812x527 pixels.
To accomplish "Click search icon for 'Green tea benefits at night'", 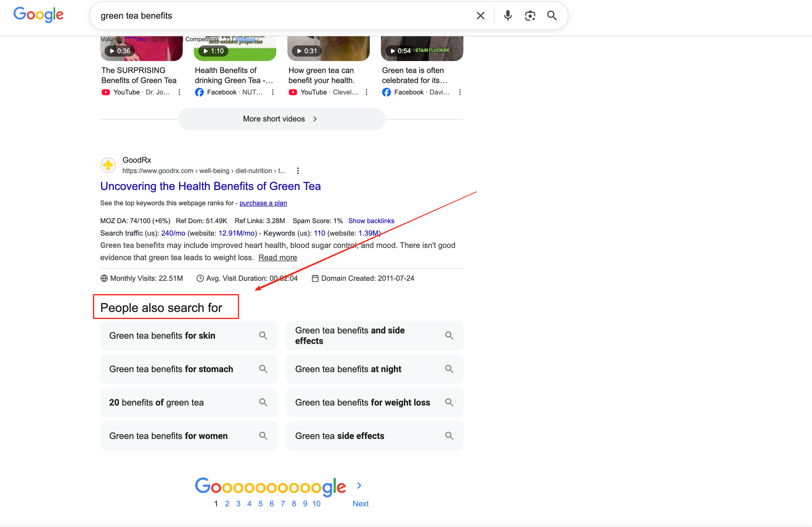I will click(449, 369).
